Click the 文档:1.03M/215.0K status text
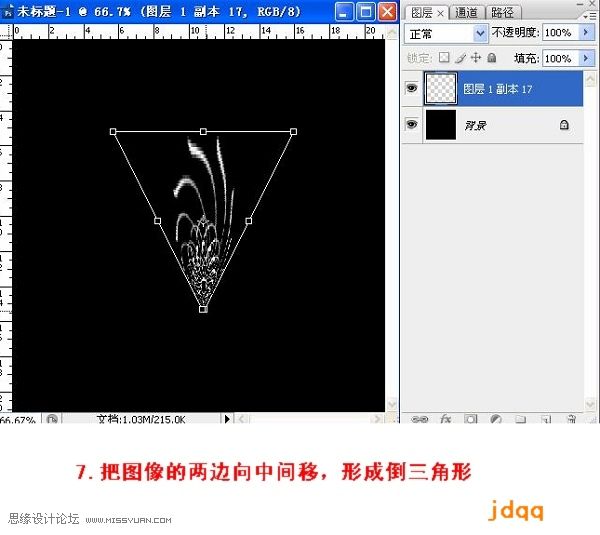Screen dimensions: 600x535 coord(142,419)
